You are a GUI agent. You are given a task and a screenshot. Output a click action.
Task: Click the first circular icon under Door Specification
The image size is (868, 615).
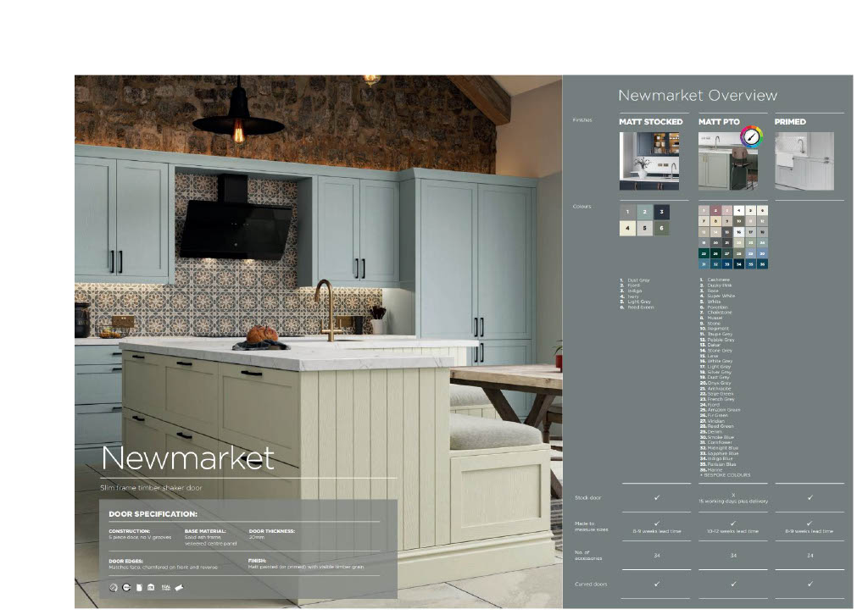tap(114, 587)
